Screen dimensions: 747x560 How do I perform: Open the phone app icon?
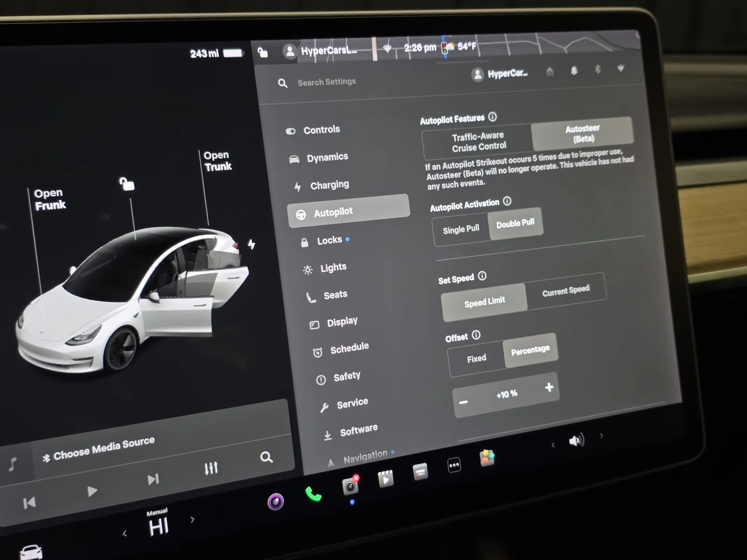[313, 494]
